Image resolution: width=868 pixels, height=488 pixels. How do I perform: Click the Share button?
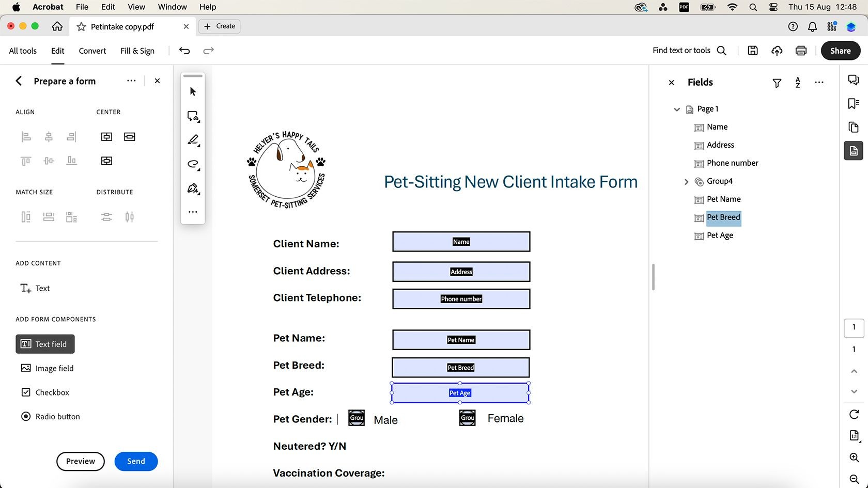[841, 51]
